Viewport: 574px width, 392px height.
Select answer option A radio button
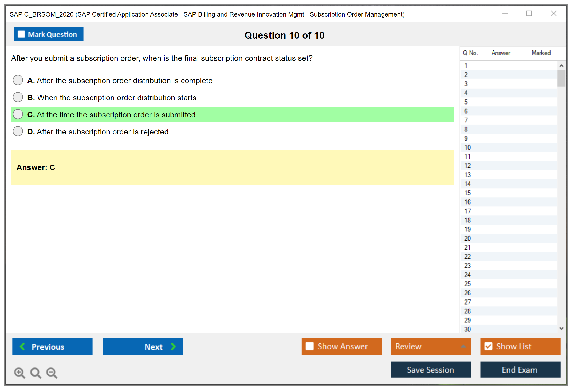coord(18,80)
